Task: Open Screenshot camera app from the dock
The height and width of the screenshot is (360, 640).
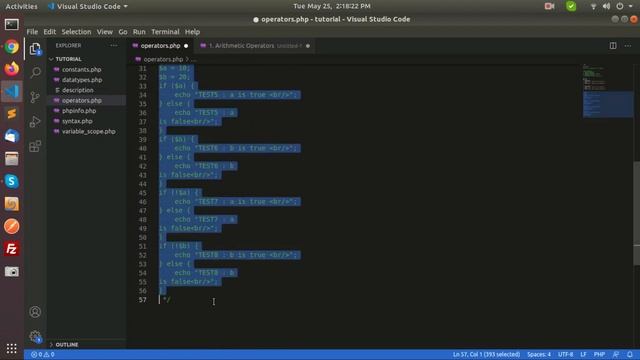Action: 11,271
